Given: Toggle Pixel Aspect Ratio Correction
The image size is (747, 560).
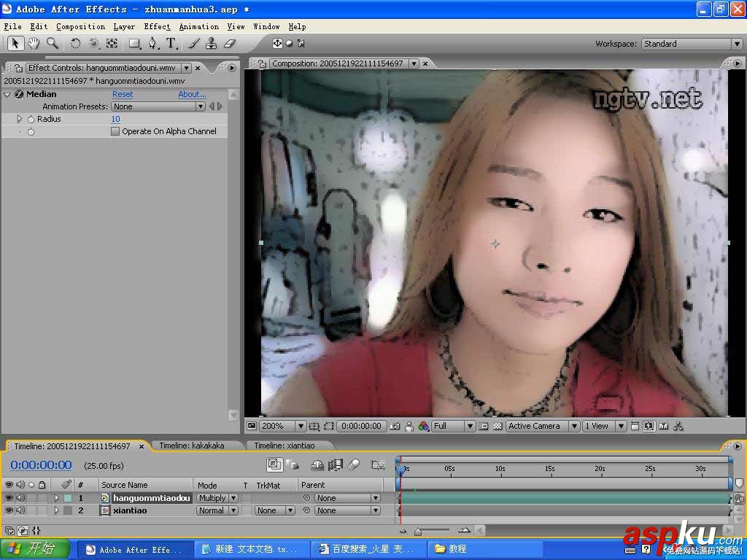Looking at the screenshot, I should pos(635,426).
